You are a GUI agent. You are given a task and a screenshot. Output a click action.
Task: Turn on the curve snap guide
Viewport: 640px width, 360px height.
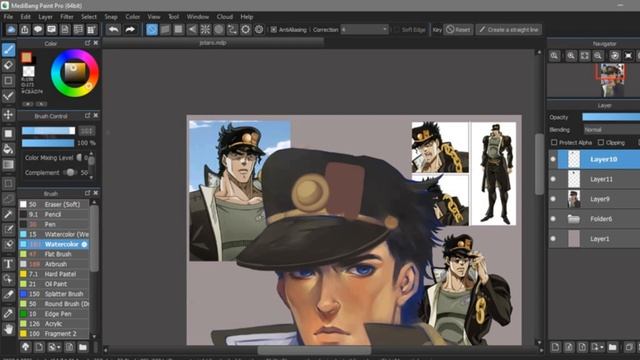[x=232, y=29]
